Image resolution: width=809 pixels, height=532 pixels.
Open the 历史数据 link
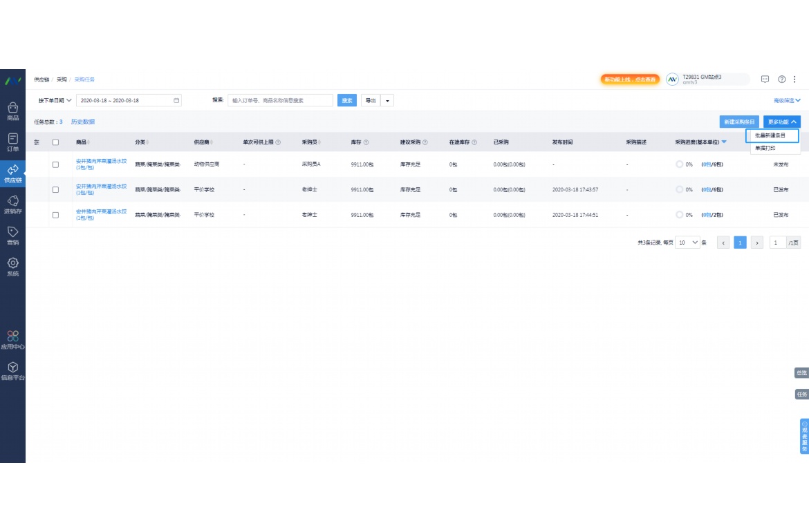tap(83, 122)
